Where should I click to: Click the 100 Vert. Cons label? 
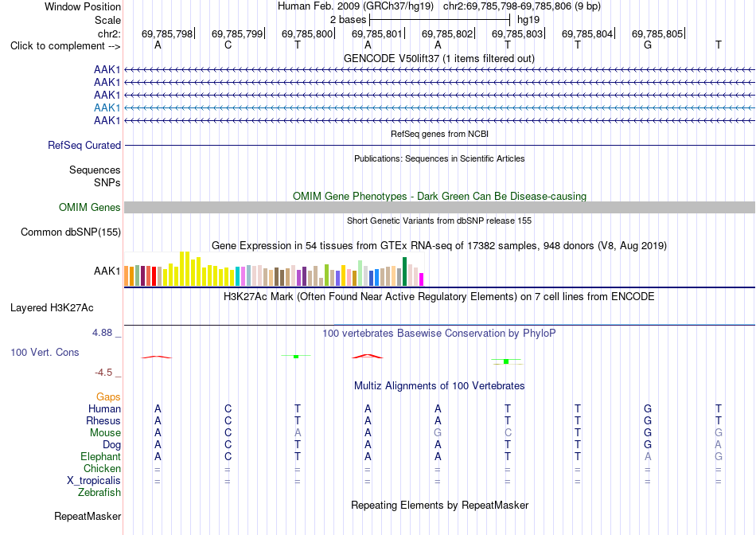[x=45, y=352]
